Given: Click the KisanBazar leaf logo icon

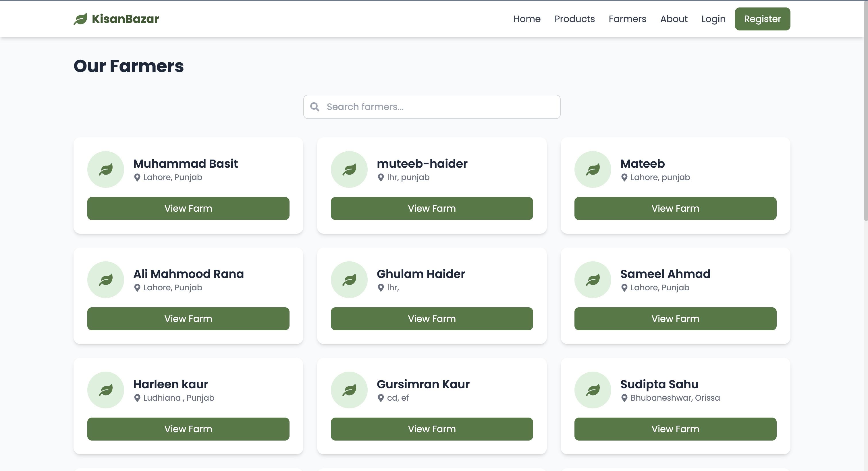Looking at the screenshot, I should [80, 19].
